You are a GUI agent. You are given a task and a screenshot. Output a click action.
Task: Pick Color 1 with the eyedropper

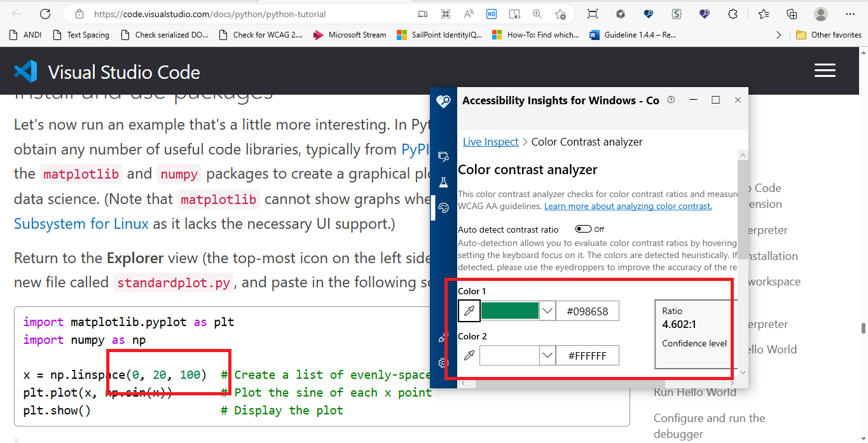click(x=469, y=311)
